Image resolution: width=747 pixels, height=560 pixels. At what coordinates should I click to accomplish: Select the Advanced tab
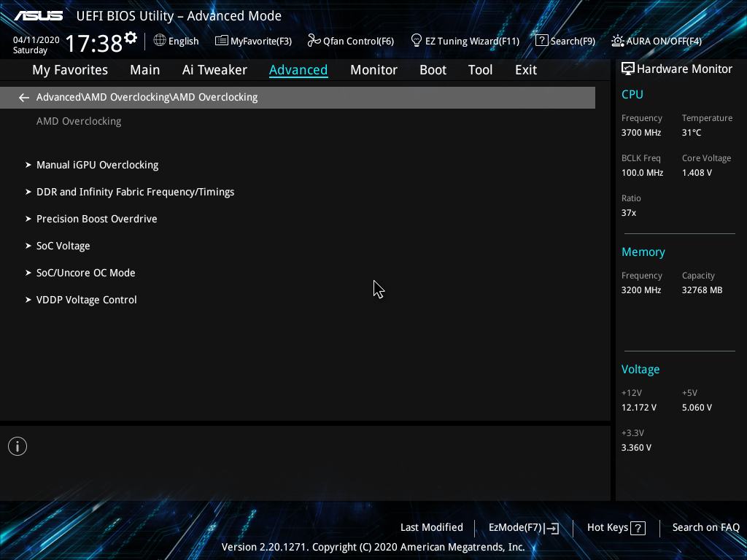[298, 70]
